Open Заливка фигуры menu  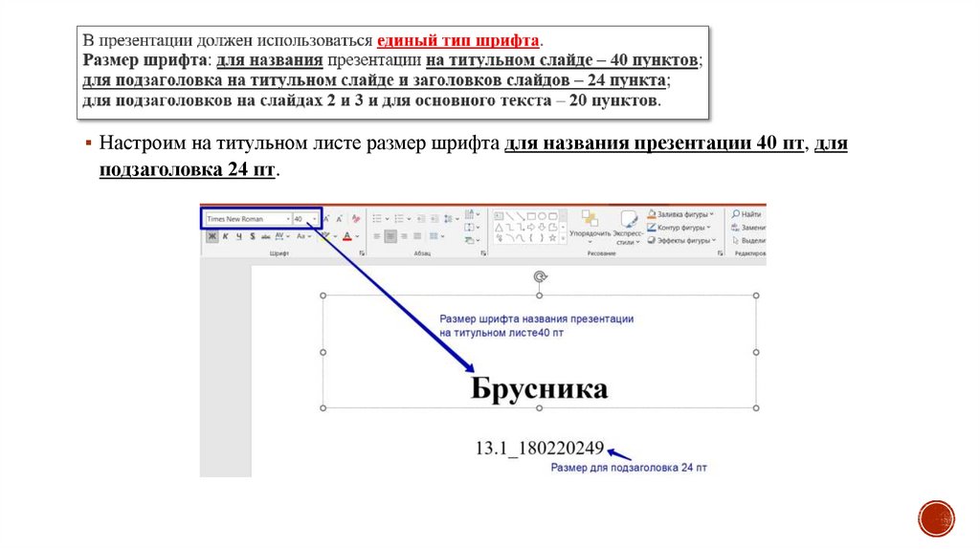click(x=680, y=214)
